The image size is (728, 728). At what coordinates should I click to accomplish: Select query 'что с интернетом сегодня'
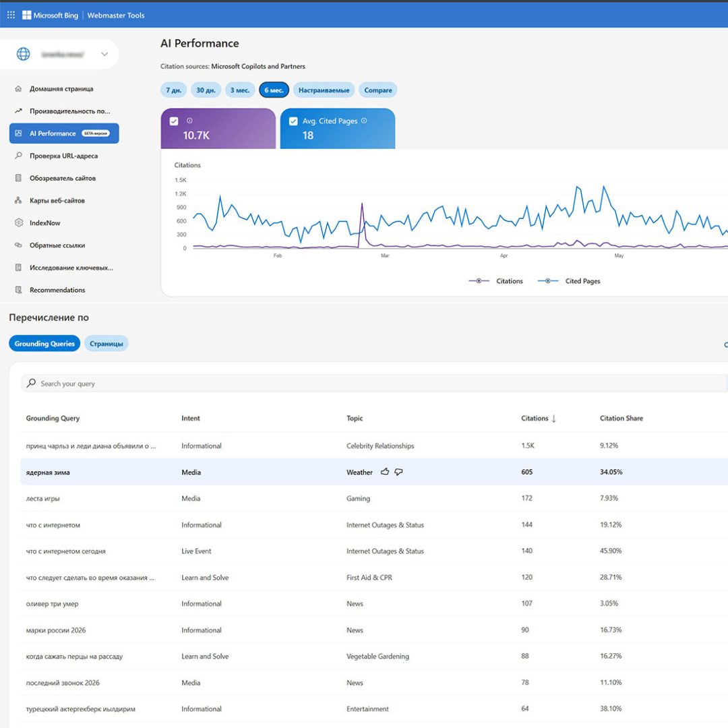(x=66, y=551)
